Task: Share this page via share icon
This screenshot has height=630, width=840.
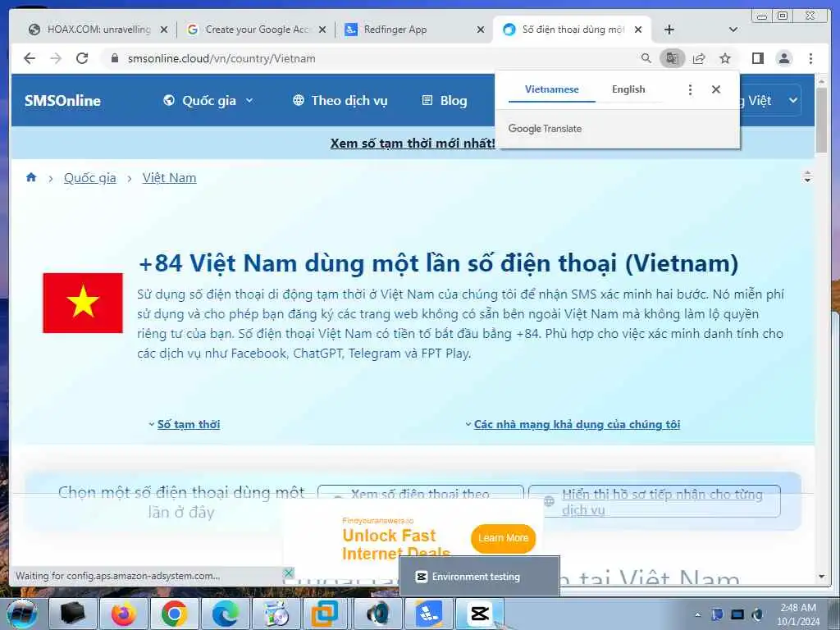Action: (x=699, y=58)
